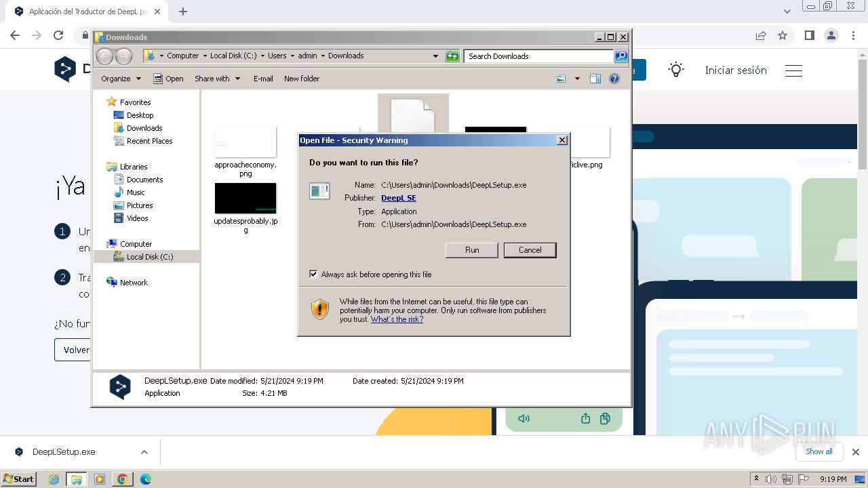Image resolution: width=868 pixels, height=488 pixels.
Task: Click Show all downloads
Action: tap(818, 451)
